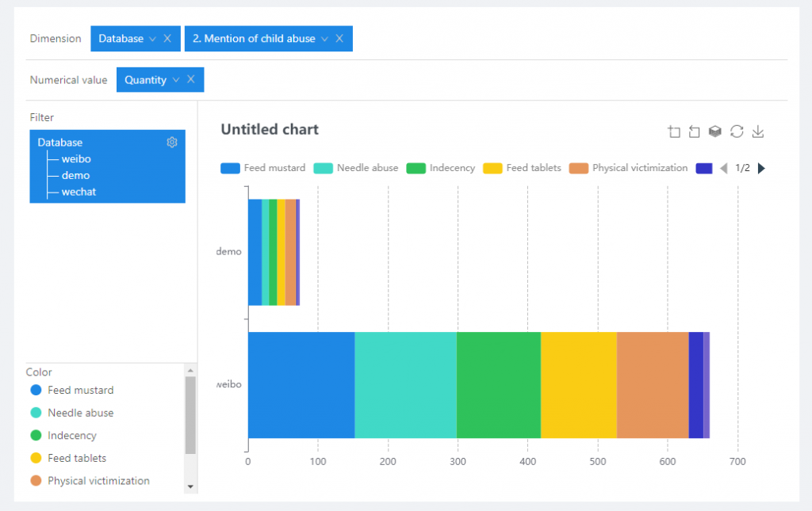
Task: Download chart as image
Action: point(758,132)
